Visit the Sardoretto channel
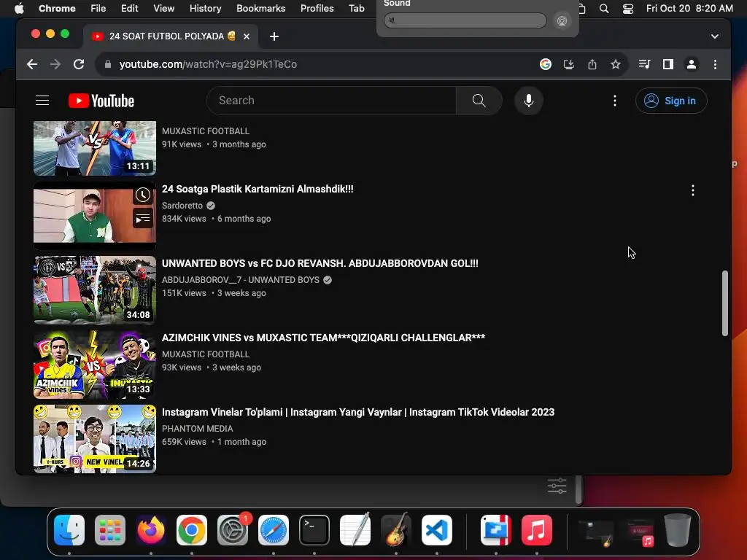The width and height of the screenshot is (747, 560). [x=182, y=205]
